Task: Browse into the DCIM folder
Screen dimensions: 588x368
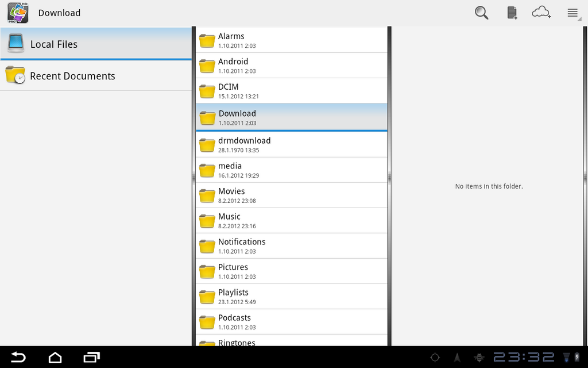Action: tap(292, 91)
